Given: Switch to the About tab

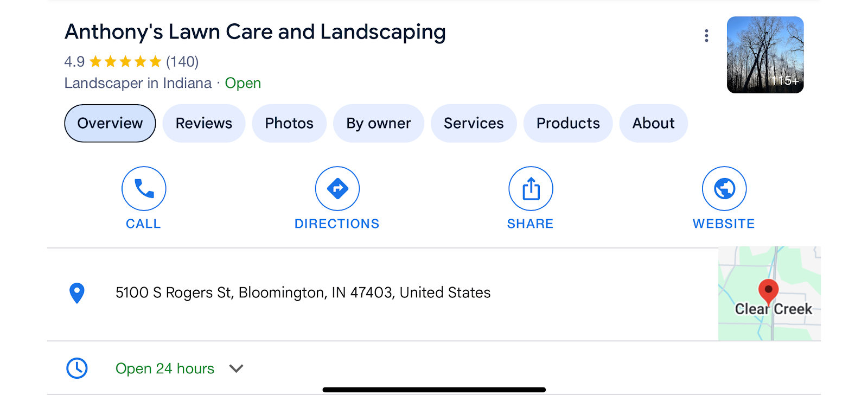Looking at the screenshot, I should click(654, 123).
